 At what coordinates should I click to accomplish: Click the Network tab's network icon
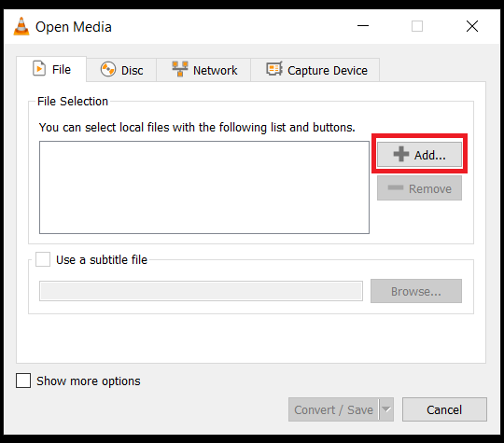180,69
